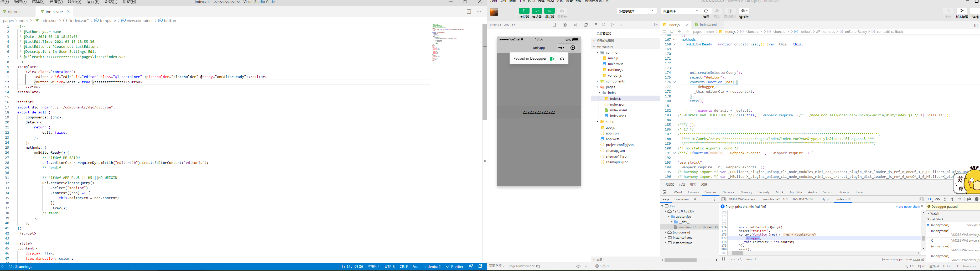Toggle the 模拟器 simulator panel button
This screenshot has height=271, width=980.
point(524,11)
